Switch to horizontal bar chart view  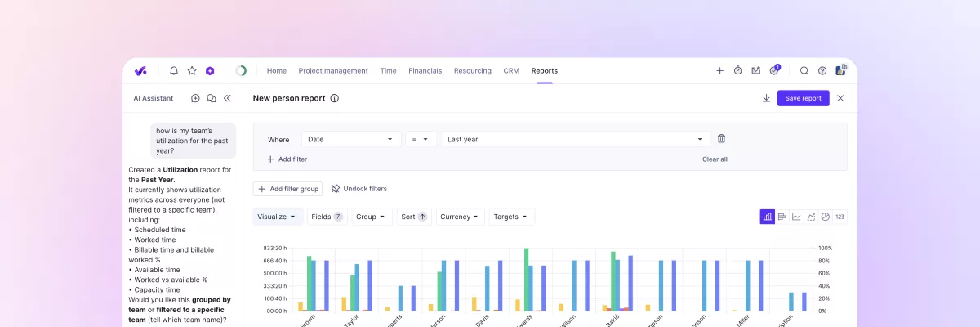782,217
